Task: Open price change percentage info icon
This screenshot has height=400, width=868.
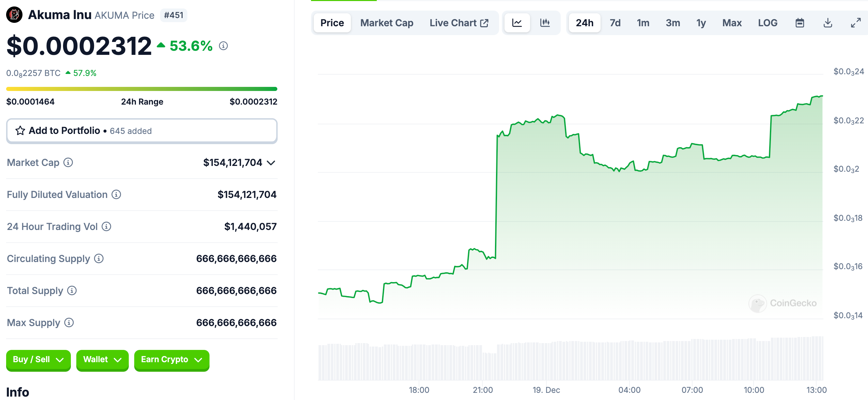Action: pos(223,46)
